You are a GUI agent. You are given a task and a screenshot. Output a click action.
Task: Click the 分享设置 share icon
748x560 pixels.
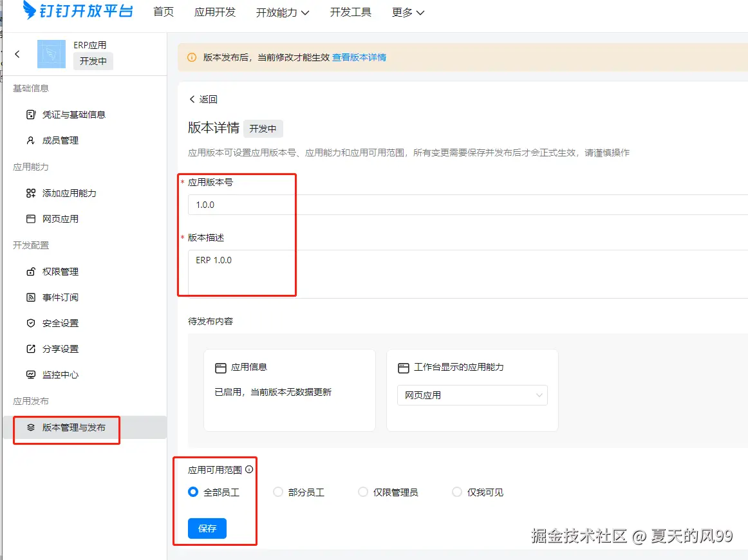(31, 349)
